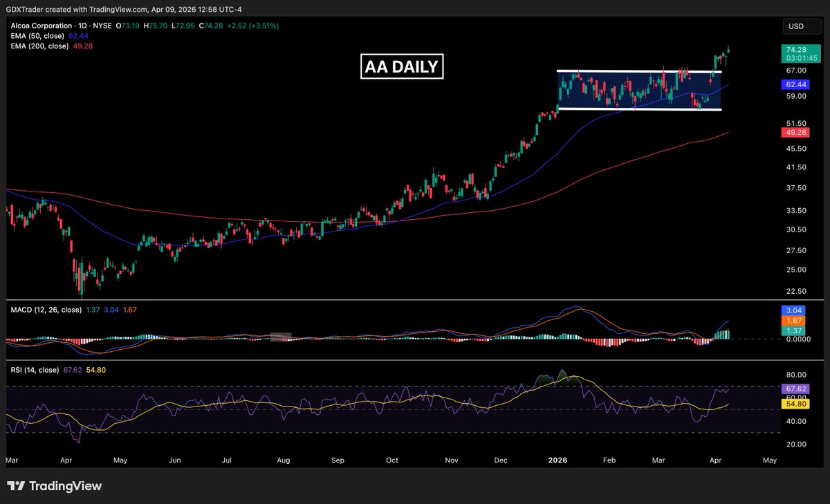
Task: Click the MACD (12, 26, close) legend
Action: coord(45,309)
